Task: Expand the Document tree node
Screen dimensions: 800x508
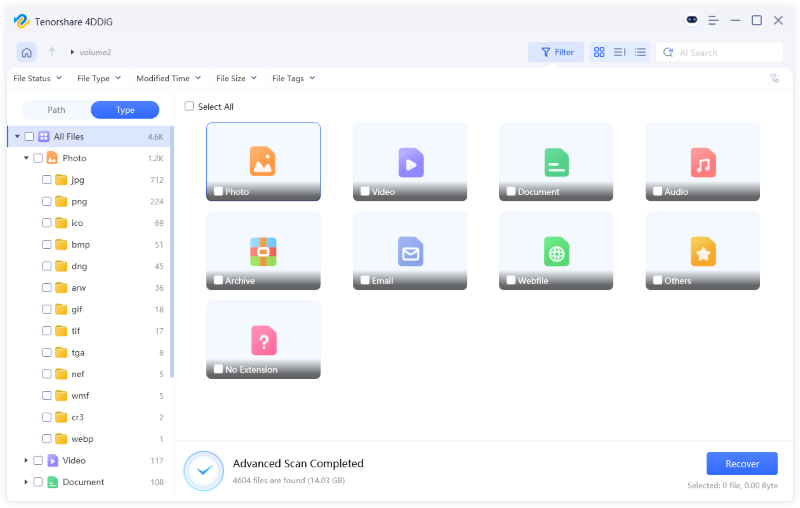Action: [26, 482]
